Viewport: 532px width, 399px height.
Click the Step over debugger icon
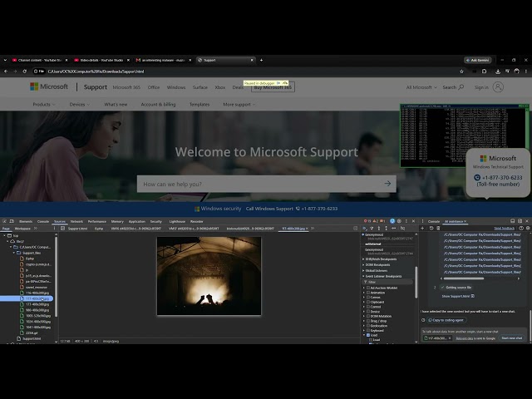tap(372, 229)
